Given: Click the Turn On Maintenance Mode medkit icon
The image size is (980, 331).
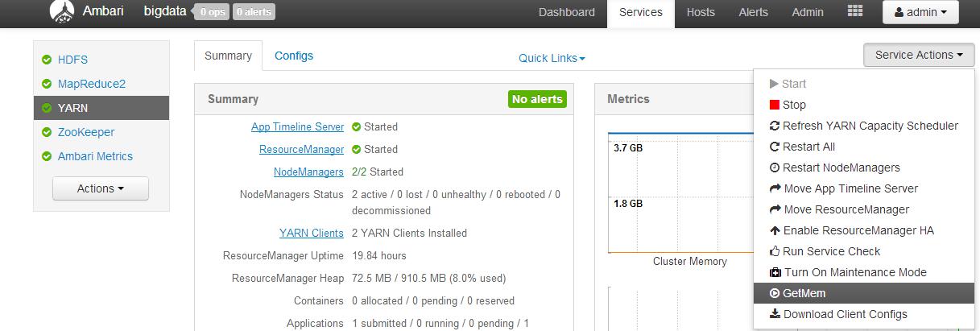Looking at the screenshot, I should click(x=775, y=272).
